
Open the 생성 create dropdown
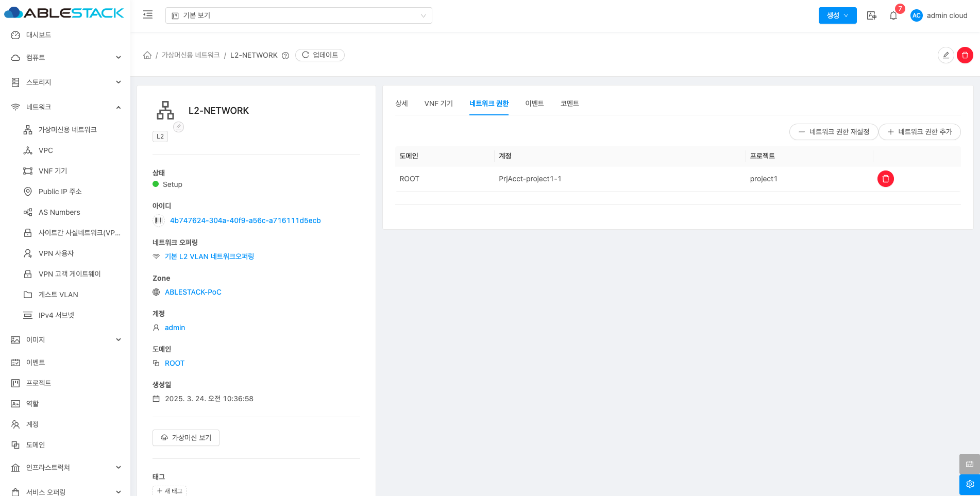(837, 15)
